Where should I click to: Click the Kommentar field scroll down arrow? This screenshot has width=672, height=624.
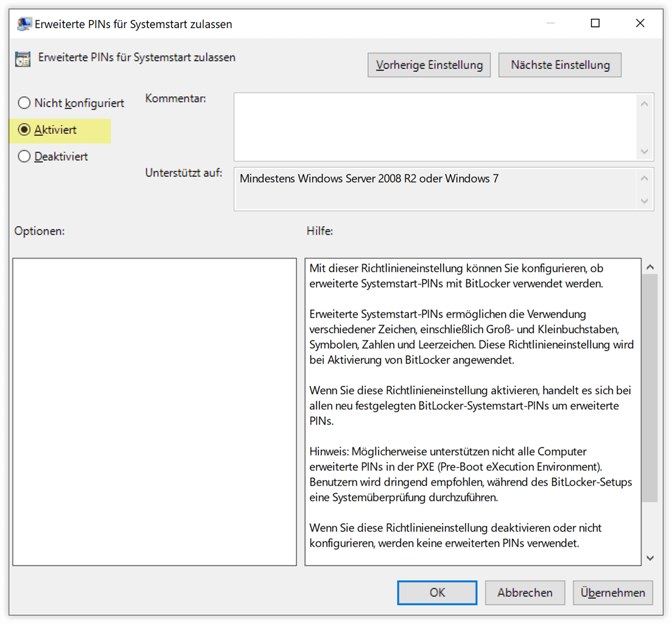click(644, 152)
